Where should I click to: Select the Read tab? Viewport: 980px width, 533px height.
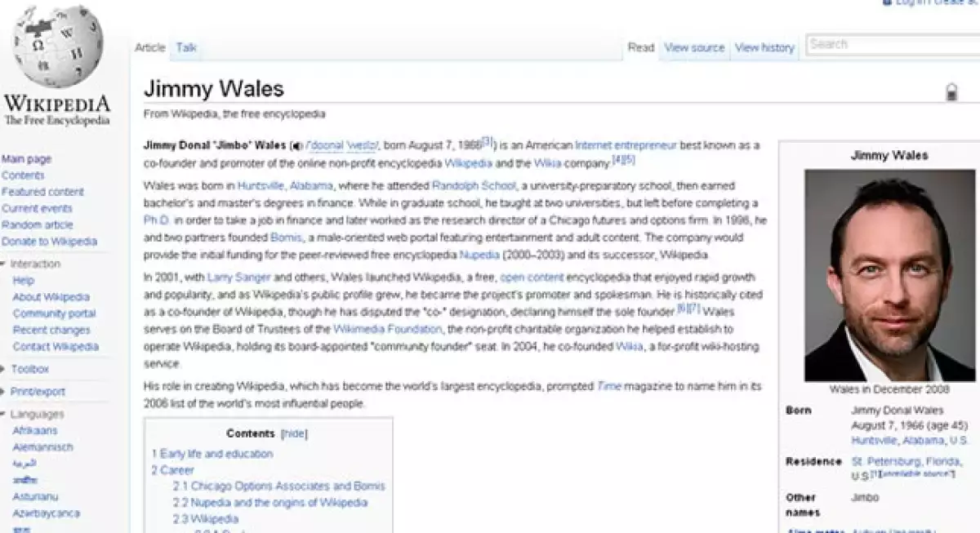[640, 48]
